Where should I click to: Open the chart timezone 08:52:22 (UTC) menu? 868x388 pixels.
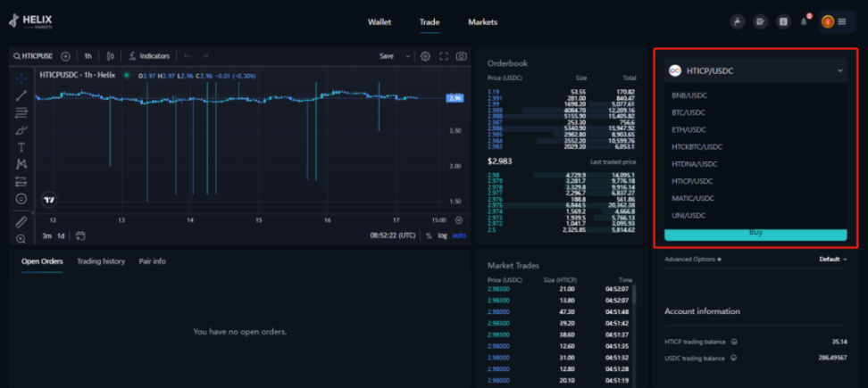(393, 236)
